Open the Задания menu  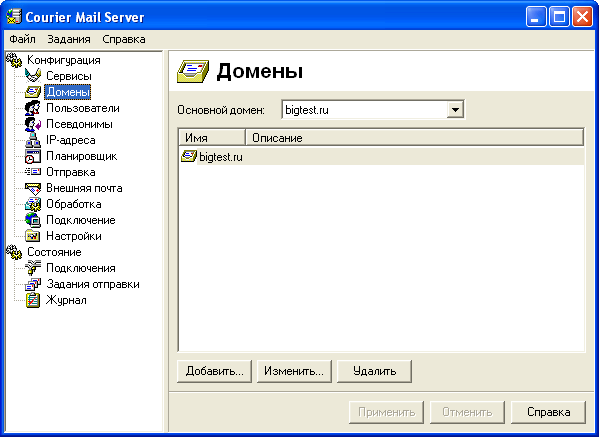[x=69, y=39]
